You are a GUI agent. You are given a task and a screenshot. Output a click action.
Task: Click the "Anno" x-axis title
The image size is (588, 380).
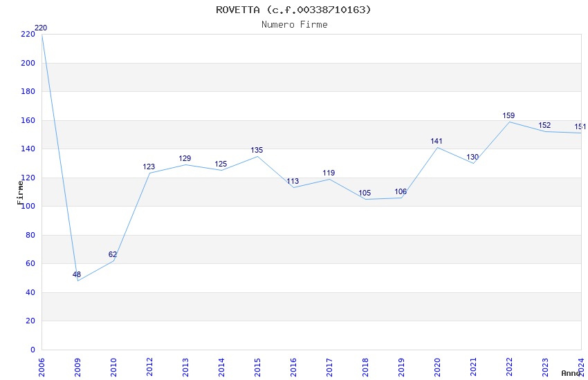[x=570, y=373]
